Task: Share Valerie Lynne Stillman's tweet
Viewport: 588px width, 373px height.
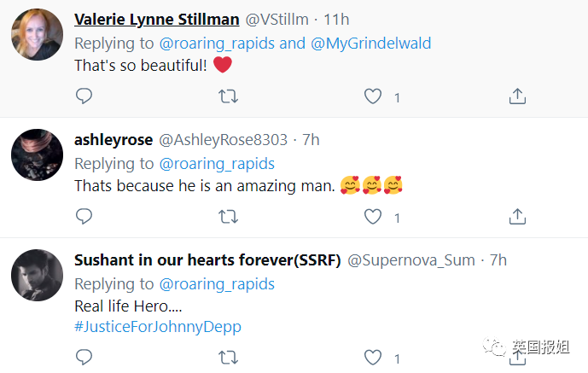Action: [x=517, y=96]
